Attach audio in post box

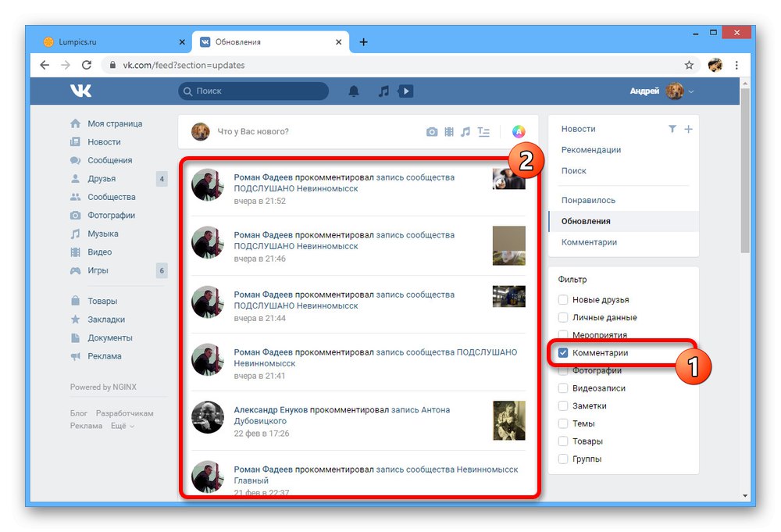coord(465,131)
